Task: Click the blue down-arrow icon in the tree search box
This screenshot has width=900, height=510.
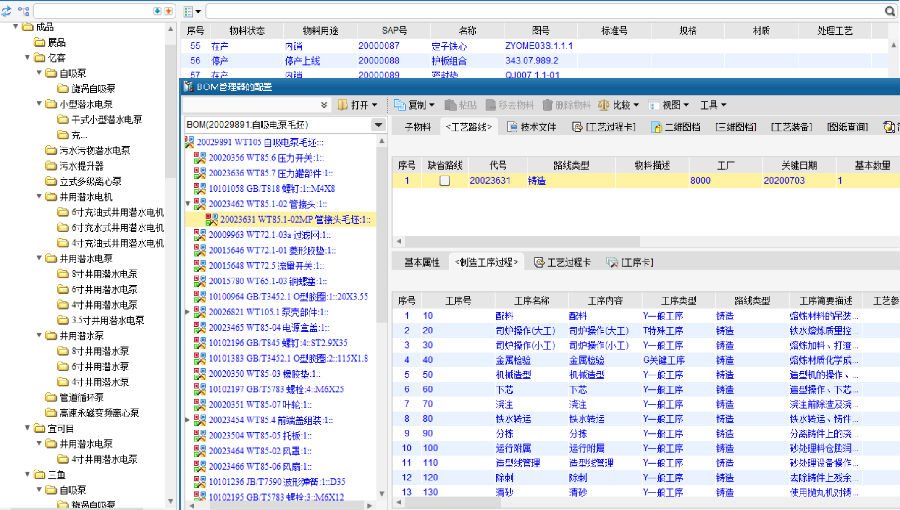Action: (157, 10)
